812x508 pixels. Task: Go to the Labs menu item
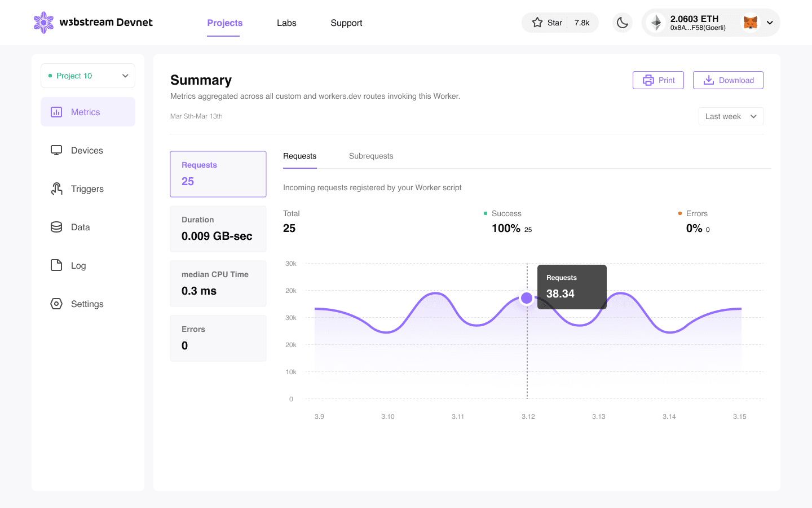pyautogui.click(x=286, y=23)
